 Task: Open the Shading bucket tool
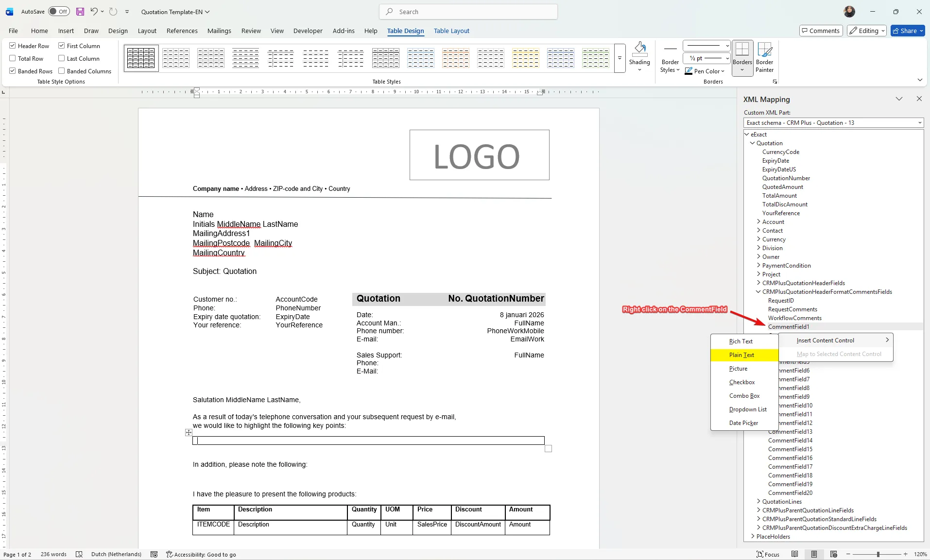[639, 50]
